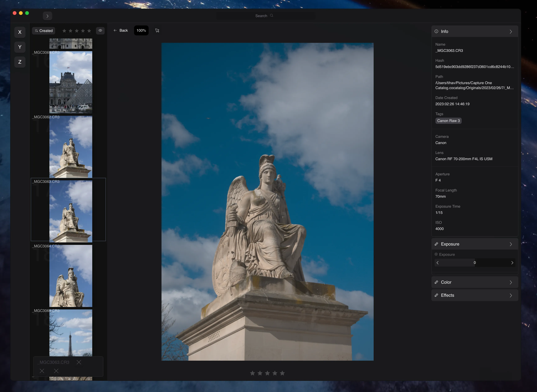Select the _MGC3062.CR3 statue thumbnail

pos(71,147)
